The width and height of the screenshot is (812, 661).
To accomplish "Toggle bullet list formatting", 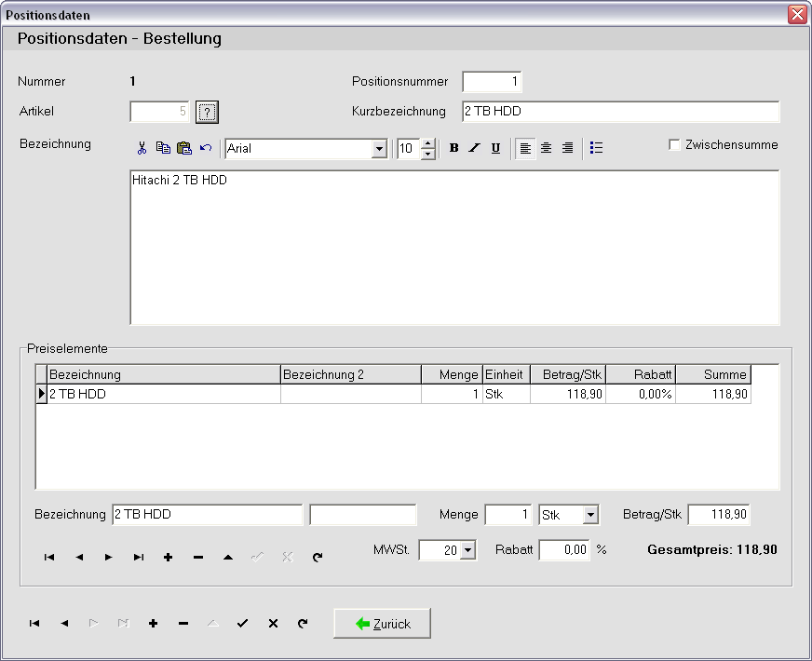I will pos(597,148).
